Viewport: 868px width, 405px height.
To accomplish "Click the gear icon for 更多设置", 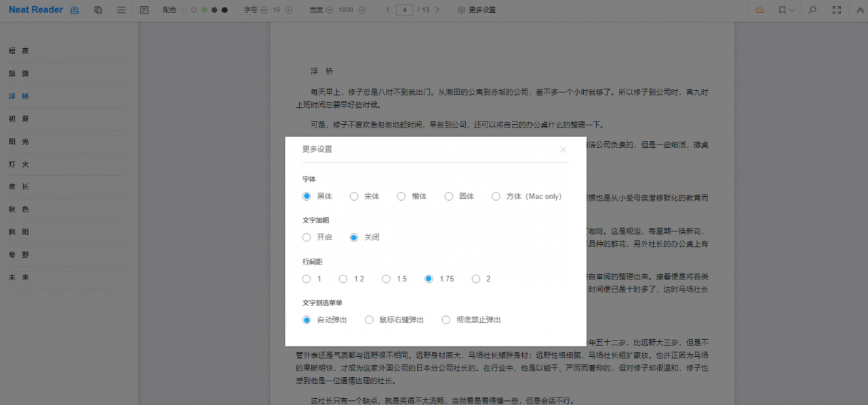I will (x=462, y=10).
